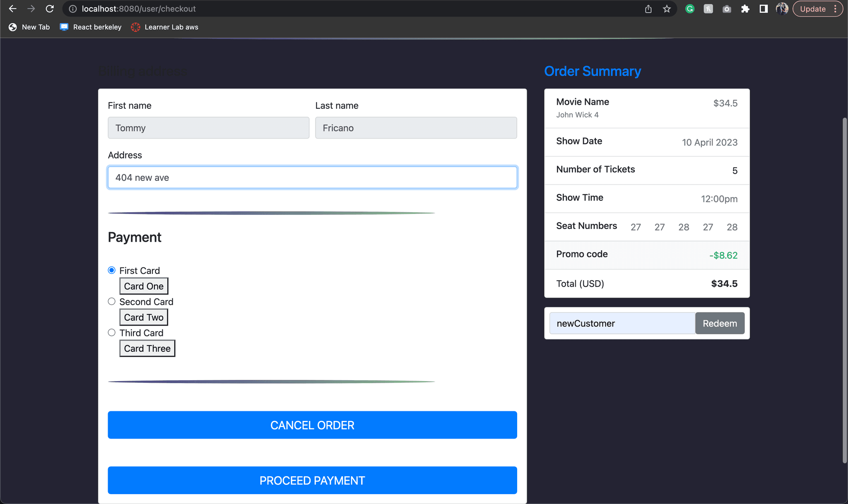The image size is (848, 504).
Task: Click the browser back navigation arrow
Action: point(12,9)
